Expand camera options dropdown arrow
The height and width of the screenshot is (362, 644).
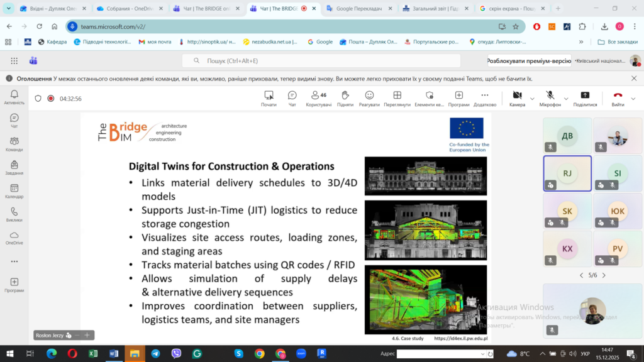coord(532,99)
